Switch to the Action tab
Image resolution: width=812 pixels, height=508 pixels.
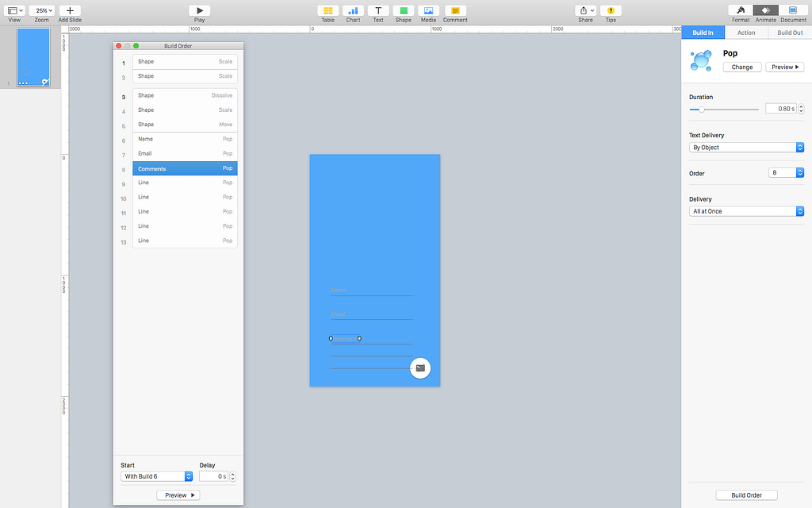click(x=746, y=33)
